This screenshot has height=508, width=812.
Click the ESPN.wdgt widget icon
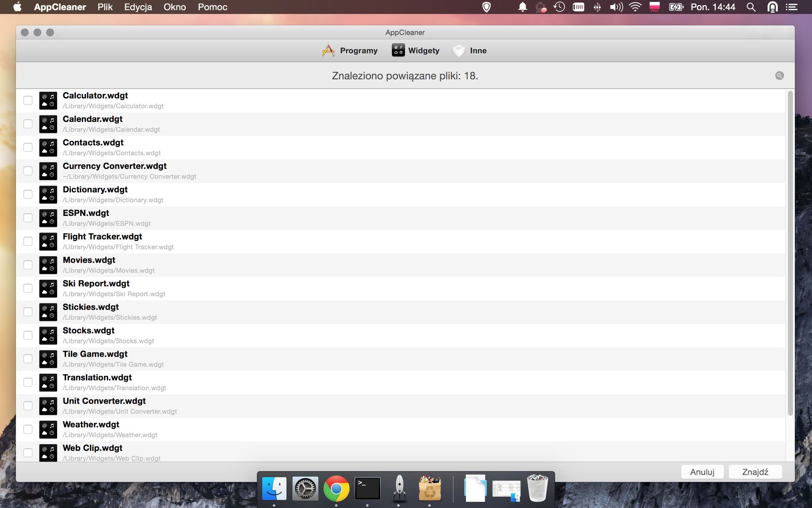coord(48,218)
